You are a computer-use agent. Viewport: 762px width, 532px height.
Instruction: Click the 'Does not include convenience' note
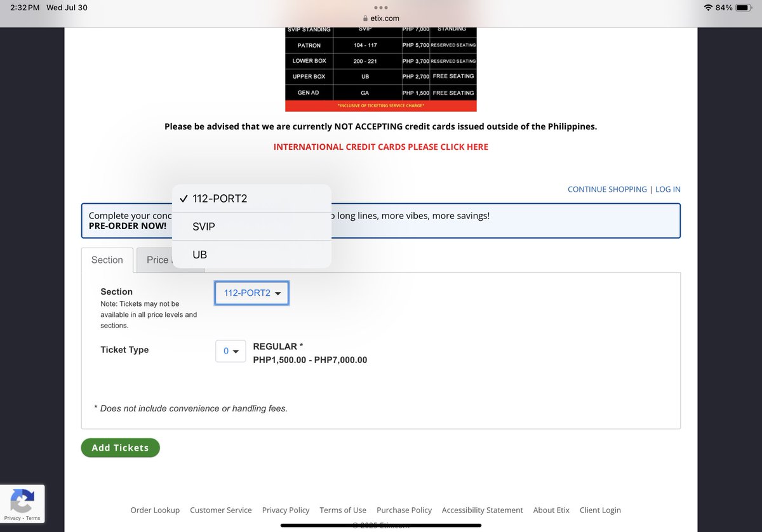tap(190, 408)
